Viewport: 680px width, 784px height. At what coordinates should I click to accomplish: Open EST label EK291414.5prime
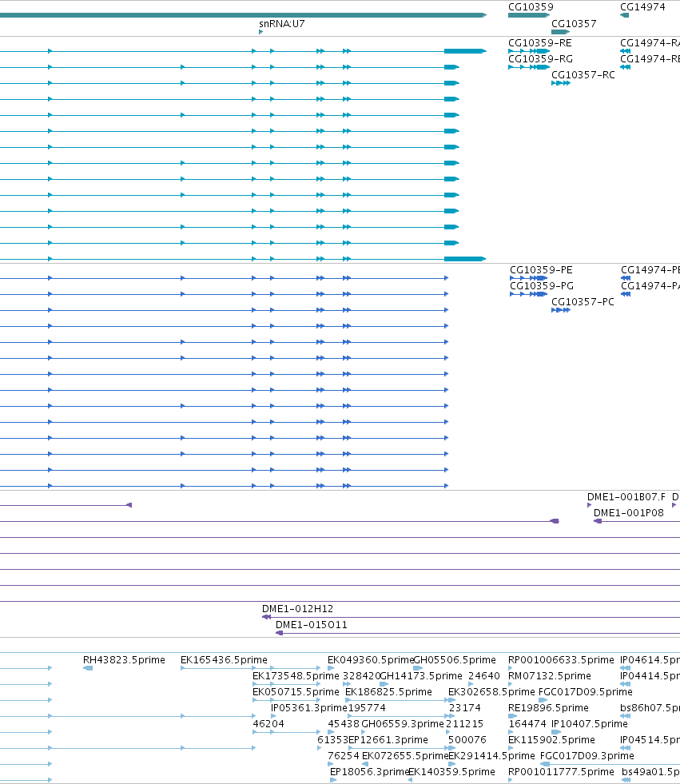pyautogui.click(x=491, y=756)
